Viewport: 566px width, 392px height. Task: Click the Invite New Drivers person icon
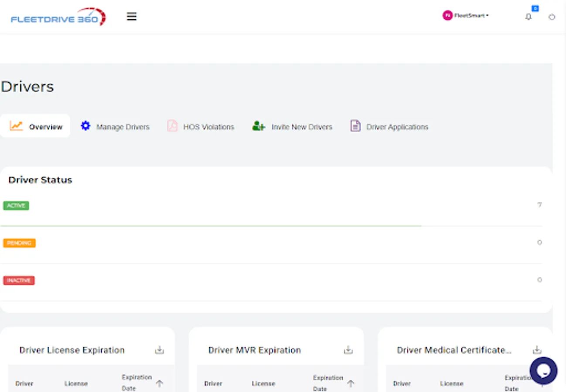pyautogui.click(x=258, y=126)
